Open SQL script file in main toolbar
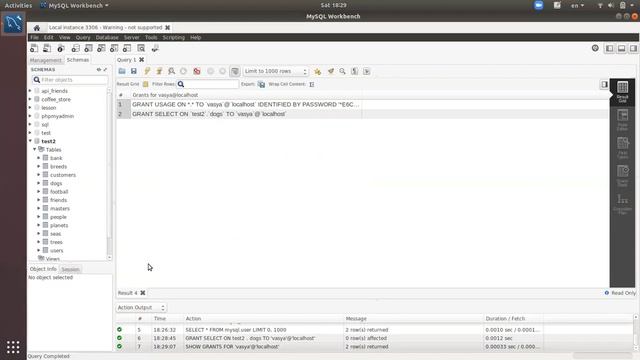 tap(47, 49)
